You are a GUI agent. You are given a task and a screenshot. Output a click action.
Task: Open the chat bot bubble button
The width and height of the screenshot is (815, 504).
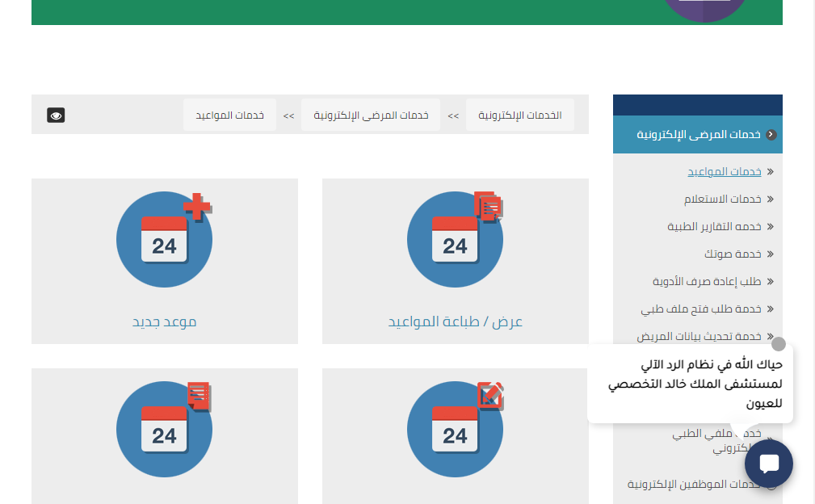click(768, 464)
